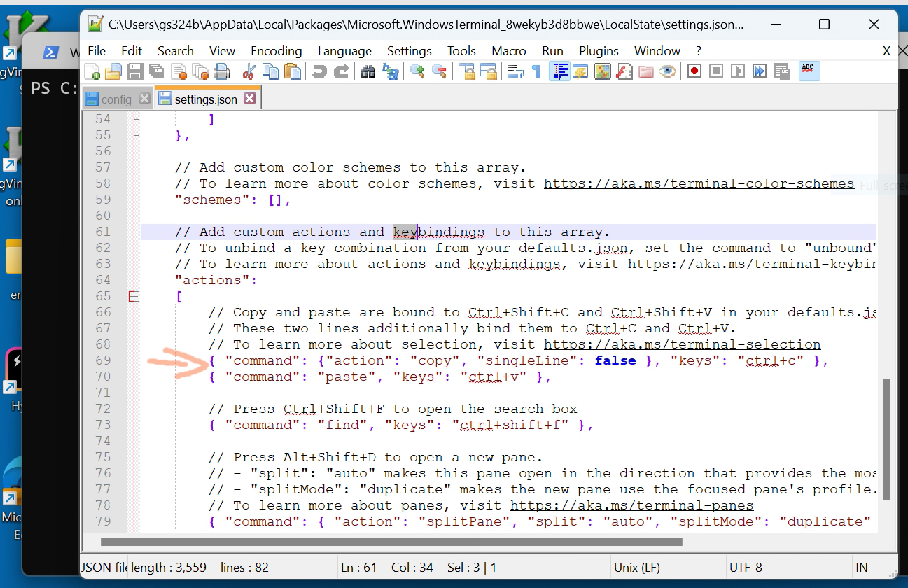Viewport: 908px width, 588px height.
Task: Open the ? help menu
Action: [x=699, y=51]
